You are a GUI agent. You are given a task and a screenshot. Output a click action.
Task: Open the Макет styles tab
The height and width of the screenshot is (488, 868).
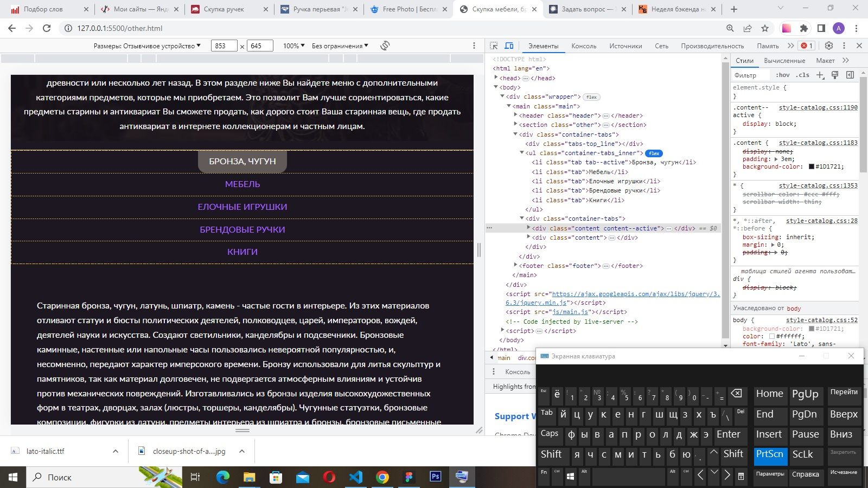[x=825, y=61]
